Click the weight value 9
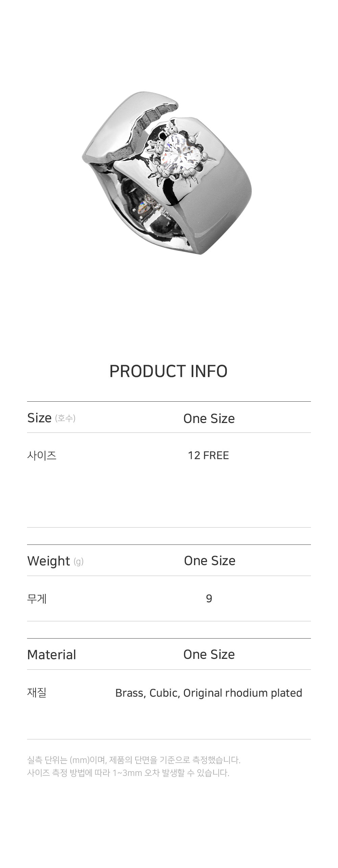338x868 pixels. (x=209, y=599)
